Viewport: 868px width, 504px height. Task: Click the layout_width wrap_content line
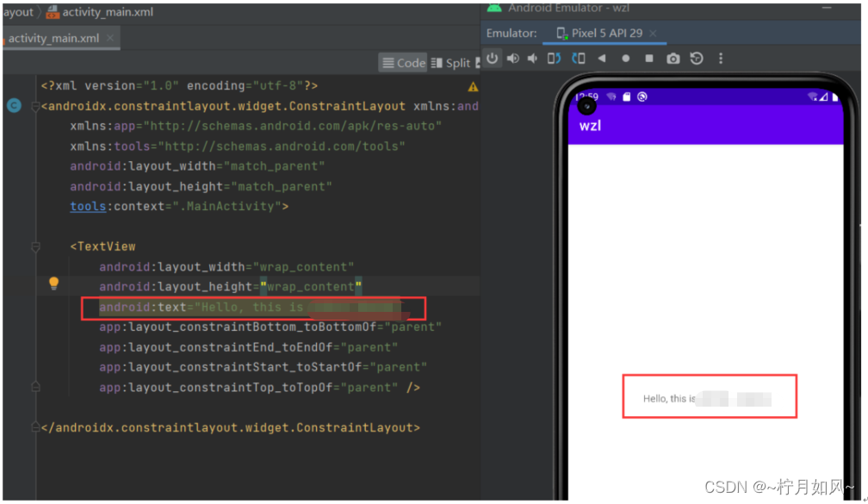226,267
